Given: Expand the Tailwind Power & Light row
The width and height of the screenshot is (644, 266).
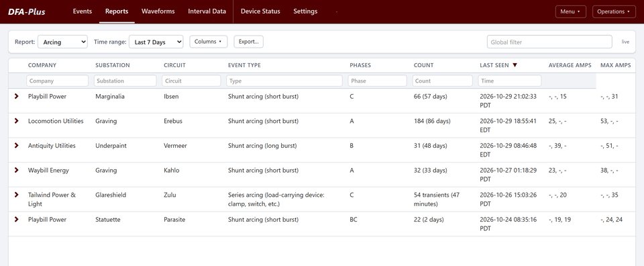Looking at the screenshot, I should 16,195.
